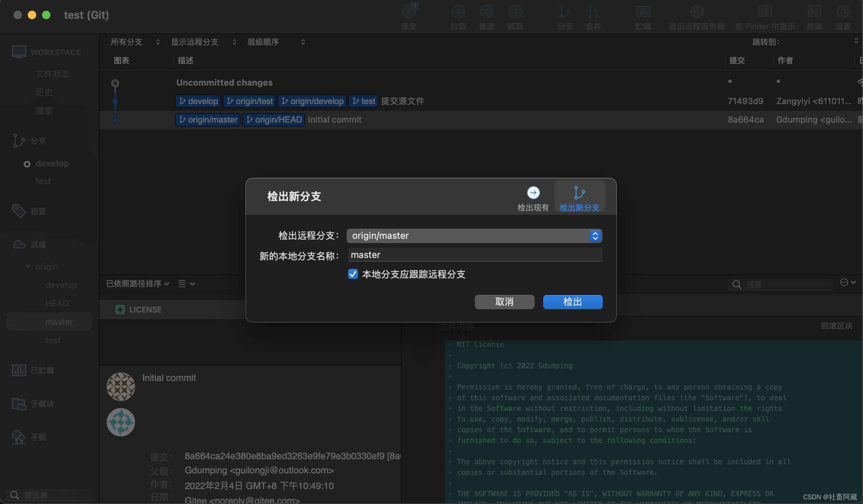Select the master branch under origin
The height and width of the screenshot is (504, 863).
click(59, 322)
